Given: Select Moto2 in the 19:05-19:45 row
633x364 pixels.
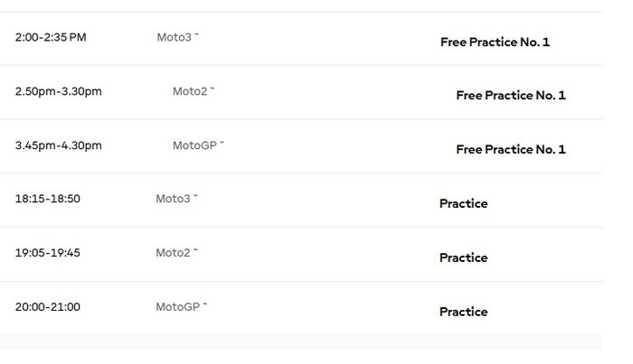Looking at the screenshot, I should [173, 253].
